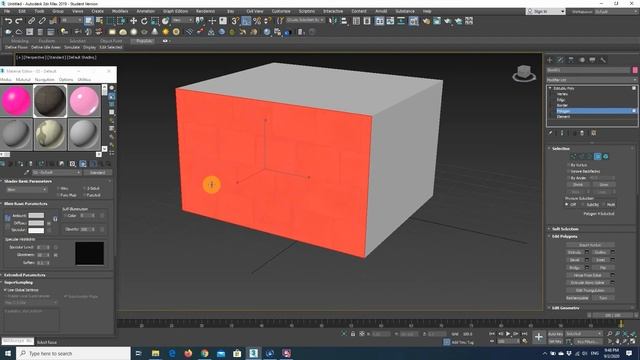Click the Element sub-object selection icon

[606, 156]
